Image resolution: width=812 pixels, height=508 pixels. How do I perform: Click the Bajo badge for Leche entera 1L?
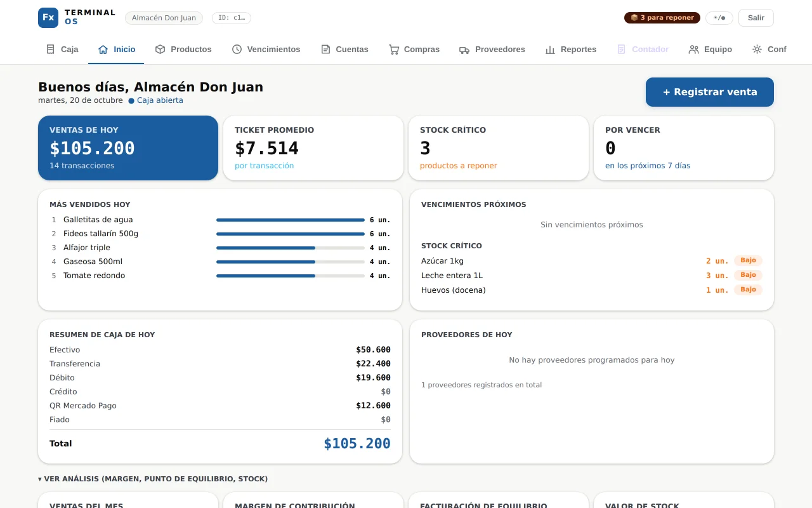click(x=749, y=275)
